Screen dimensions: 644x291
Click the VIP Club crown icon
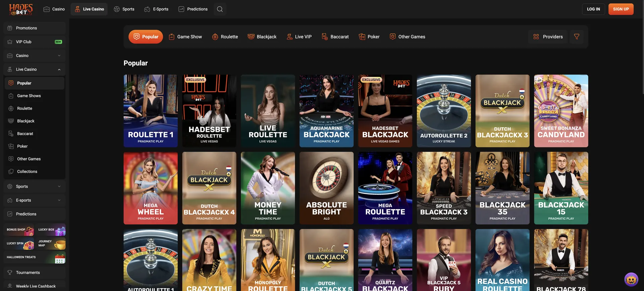tap(10, 42)
